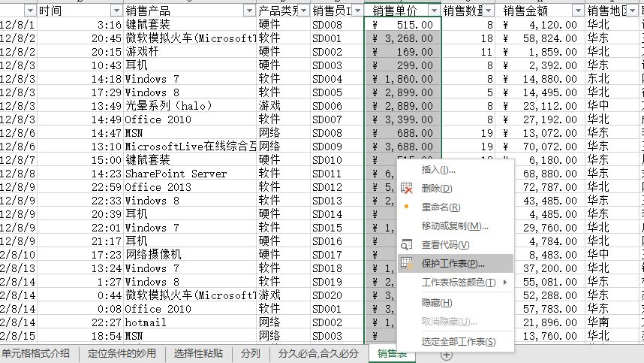The width and height of the screenshot is (644, 363).
Task: Switch to the 选择性粘贴 sheet tab
Action: [198, 353]
